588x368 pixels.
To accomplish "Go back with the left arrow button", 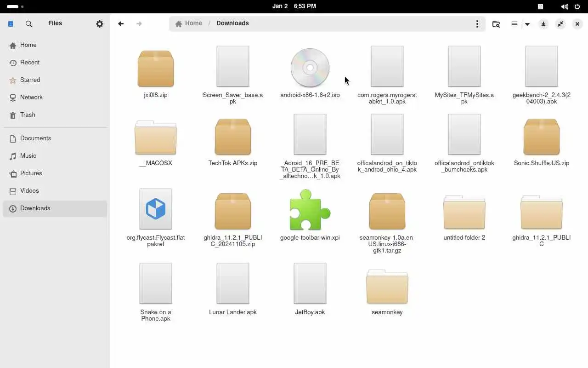I will coord(121,24).
